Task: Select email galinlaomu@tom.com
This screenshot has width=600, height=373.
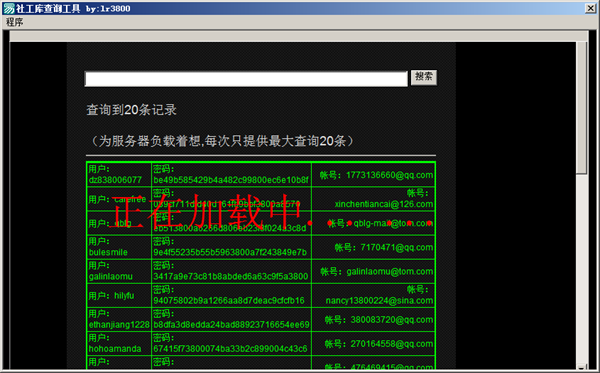Action: click(390, 272)
